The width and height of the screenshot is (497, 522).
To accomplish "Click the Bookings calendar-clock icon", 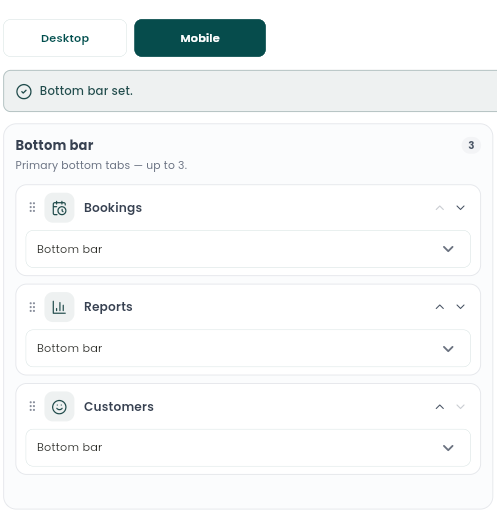I will pyautogui.click(x=59, y=208).
